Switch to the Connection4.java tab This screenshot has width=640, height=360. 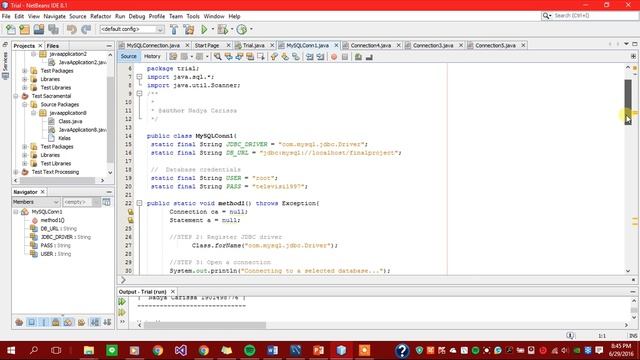[x=370, y=45]
